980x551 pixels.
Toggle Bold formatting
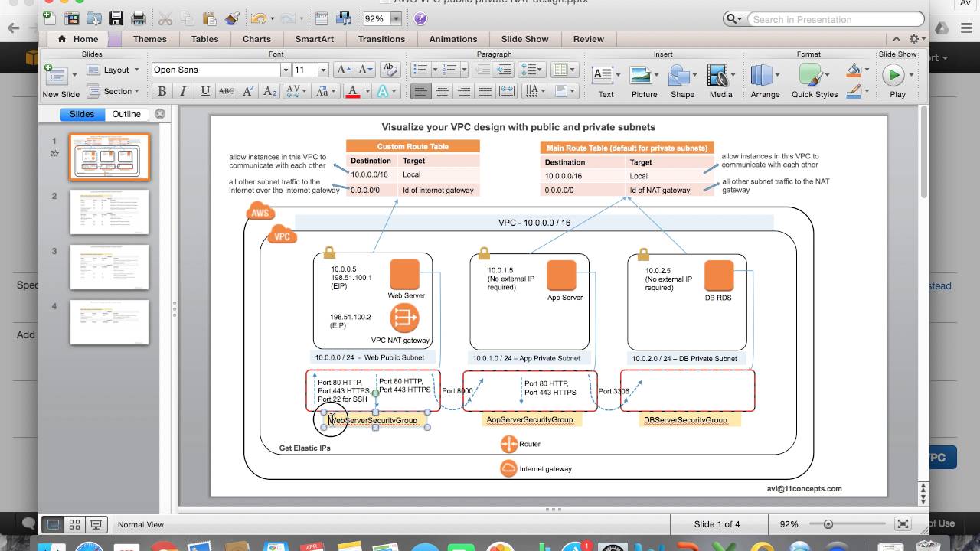(162, 91)
